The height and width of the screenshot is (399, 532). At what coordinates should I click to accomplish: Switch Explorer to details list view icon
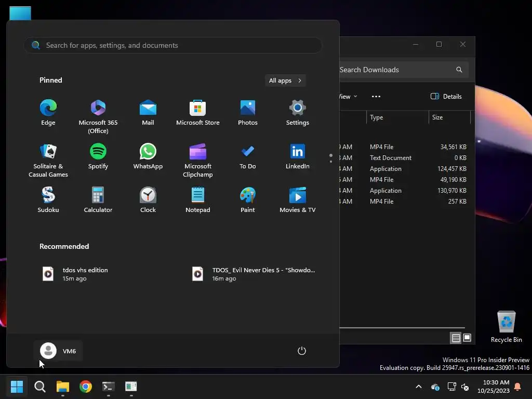pos(456,338)
